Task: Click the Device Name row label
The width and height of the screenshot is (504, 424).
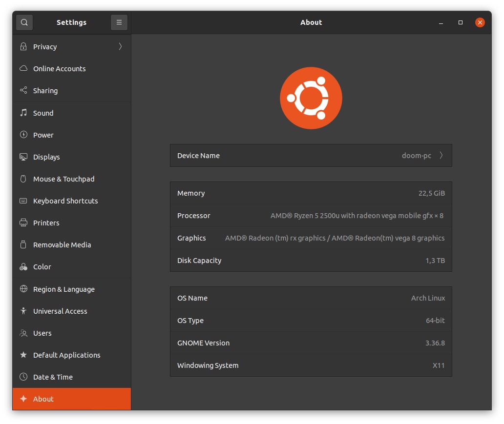Action: 198,156
